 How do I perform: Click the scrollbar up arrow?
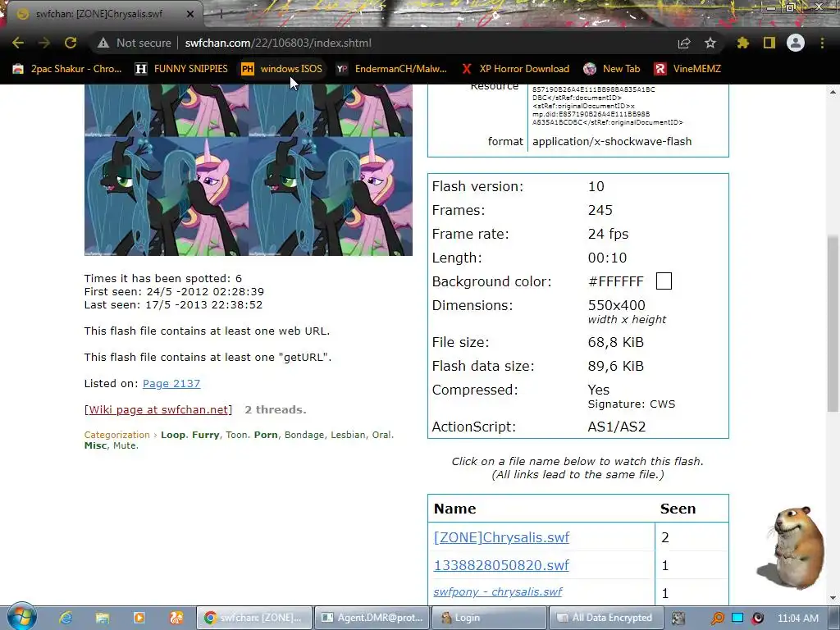coord(833,92)
